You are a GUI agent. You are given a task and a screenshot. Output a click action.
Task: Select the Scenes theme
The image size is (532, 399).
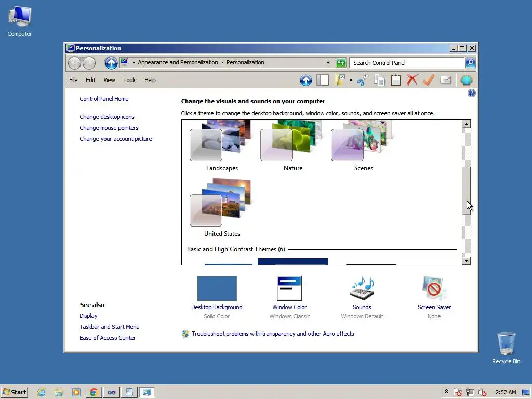363,146
